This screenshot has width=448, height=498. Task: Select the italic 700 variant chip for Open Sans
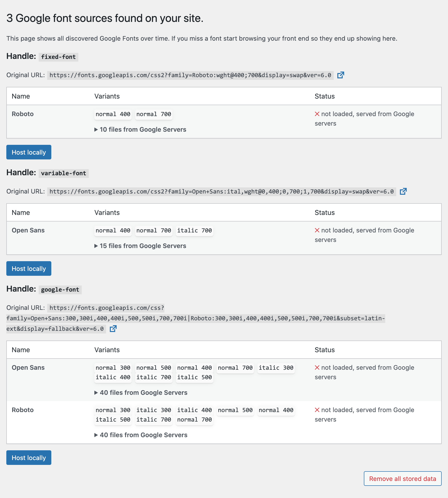click(194, 231)
